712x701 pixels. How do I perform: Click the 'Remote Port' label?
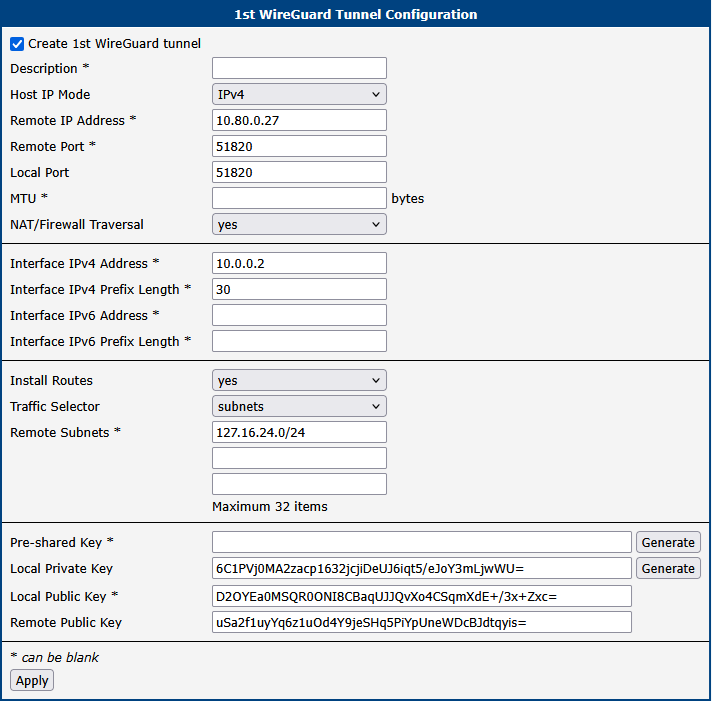(x=47, y=147)
